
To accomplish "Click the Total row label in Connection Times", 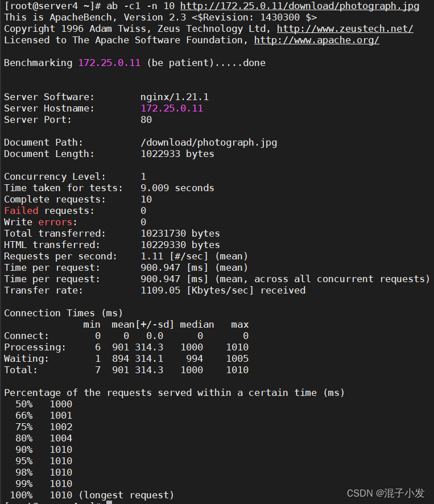I will click(x=20, y=370).
